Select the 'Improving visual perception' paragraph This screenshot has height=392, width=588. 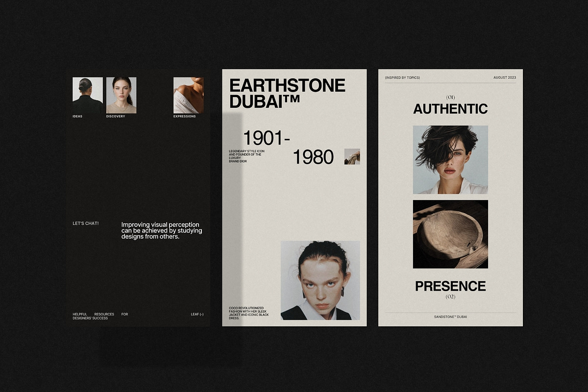(x=162, y=231)
